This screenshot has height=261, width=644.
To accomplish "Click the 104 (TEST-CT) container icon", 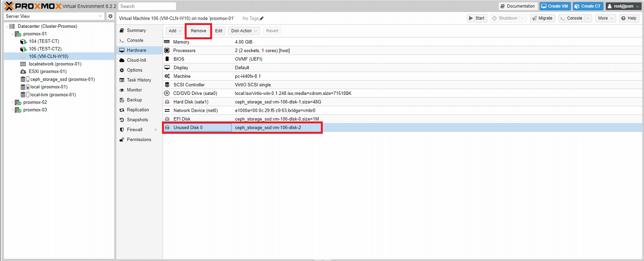I will click(23, 41).
